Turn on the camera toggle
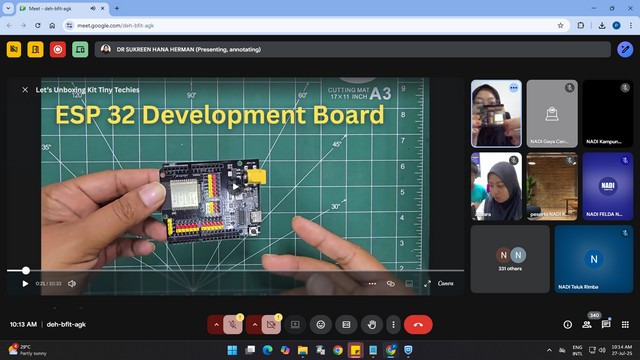This screenshot has height=360, width=640. pos(271,325)
